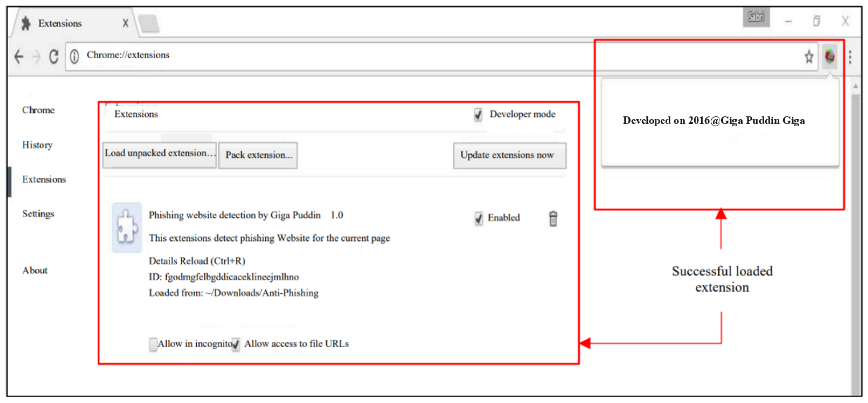868x403 pixels.
Task: Toggle Allow access to file URLs
Action: point(236,345)
